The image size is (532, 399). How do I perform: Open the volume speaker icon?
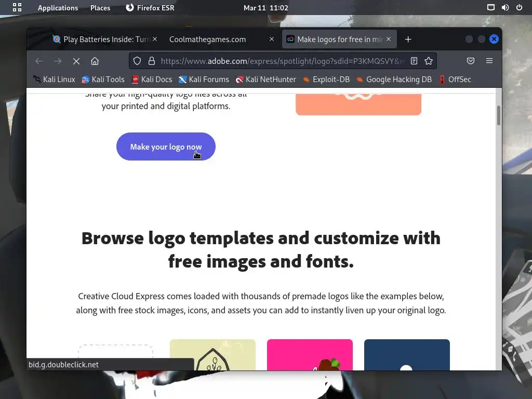(x=505, y=7)
